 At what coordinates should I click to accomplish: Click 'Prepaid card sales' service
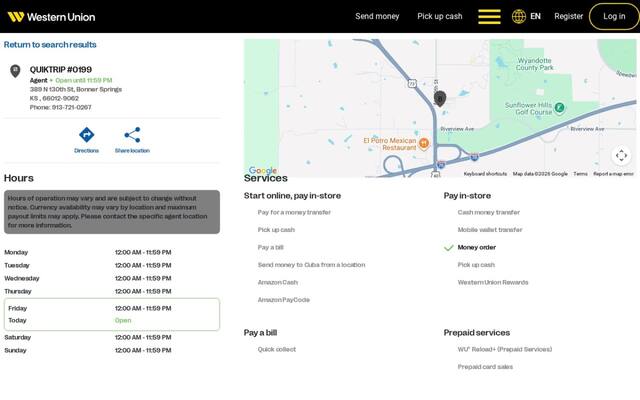(x=485, y=367)
